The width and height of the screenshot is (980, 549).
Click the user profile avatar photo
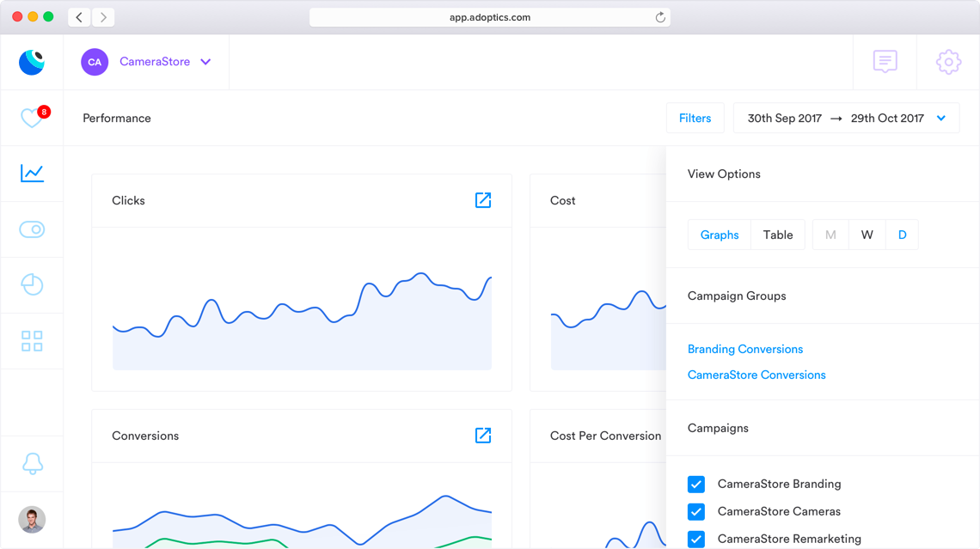pos(32,520)
